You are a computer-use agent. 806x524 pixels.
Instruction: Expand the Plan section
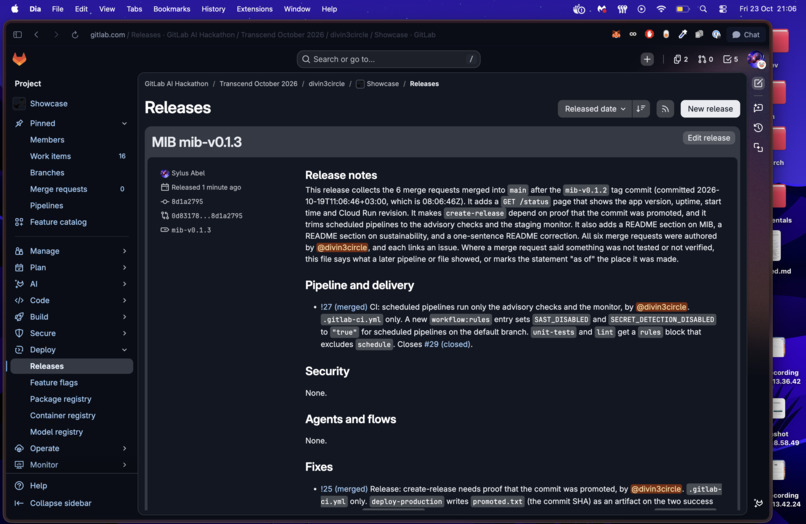124,267
